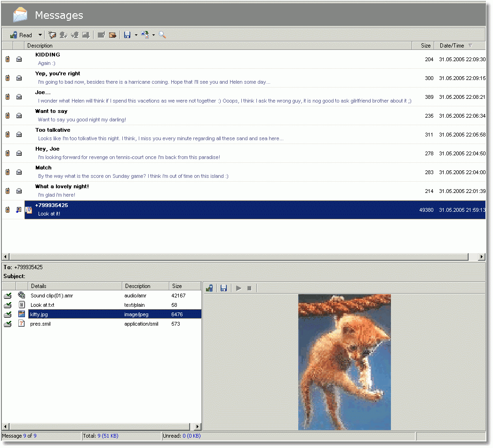Open the dropdown arrow beside export icon
The width and height of the screenshot is (493, 448).
pos(153,35)
